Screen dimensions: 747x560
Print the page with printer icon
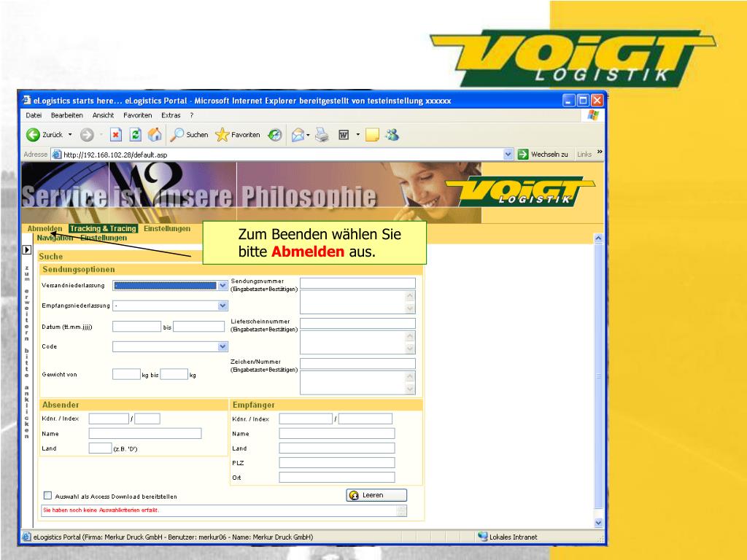click(x=322, y=135)
